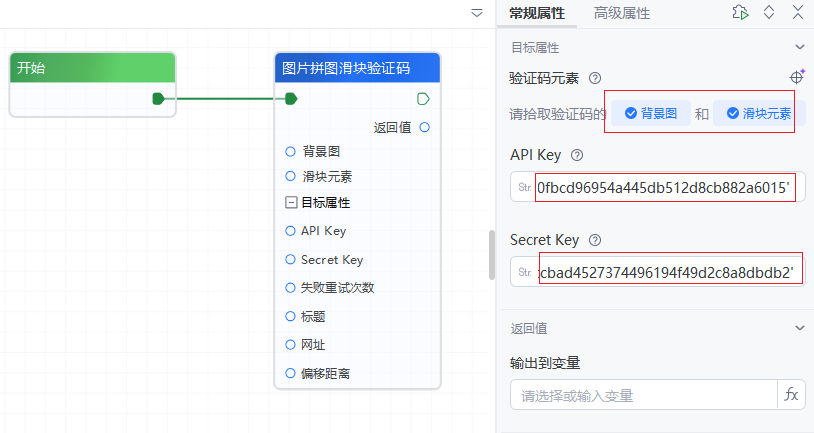The image size is (814, 433).
Task: Collapse the 目标属性 section in properties panel
Action: (799, 47)
